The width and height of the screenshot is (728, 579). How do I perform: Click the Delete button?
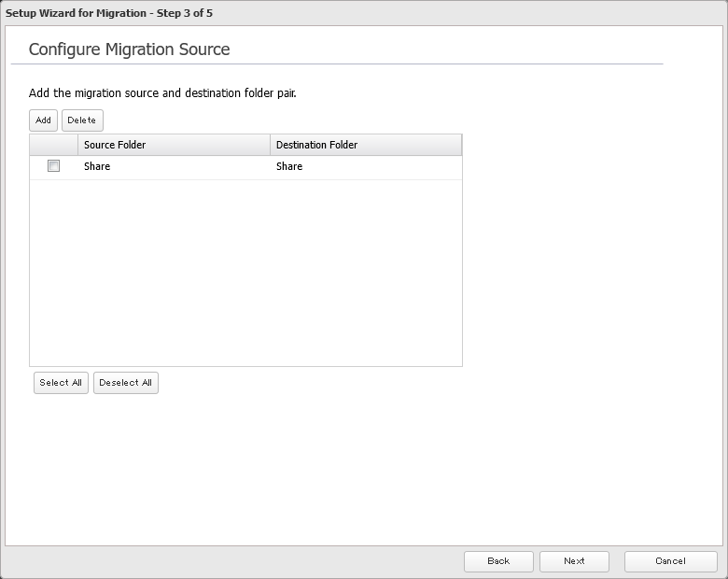pos(82,120)
